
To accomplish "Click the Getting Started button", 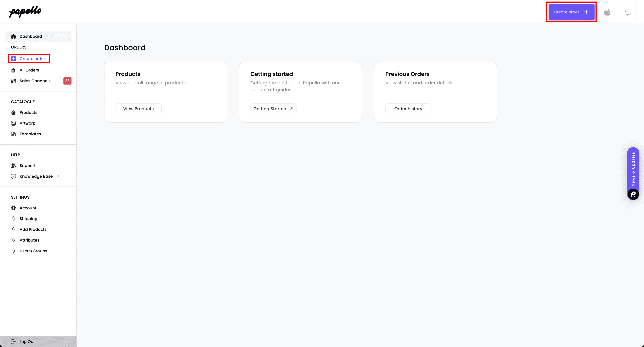I will [x=274, y=109].
